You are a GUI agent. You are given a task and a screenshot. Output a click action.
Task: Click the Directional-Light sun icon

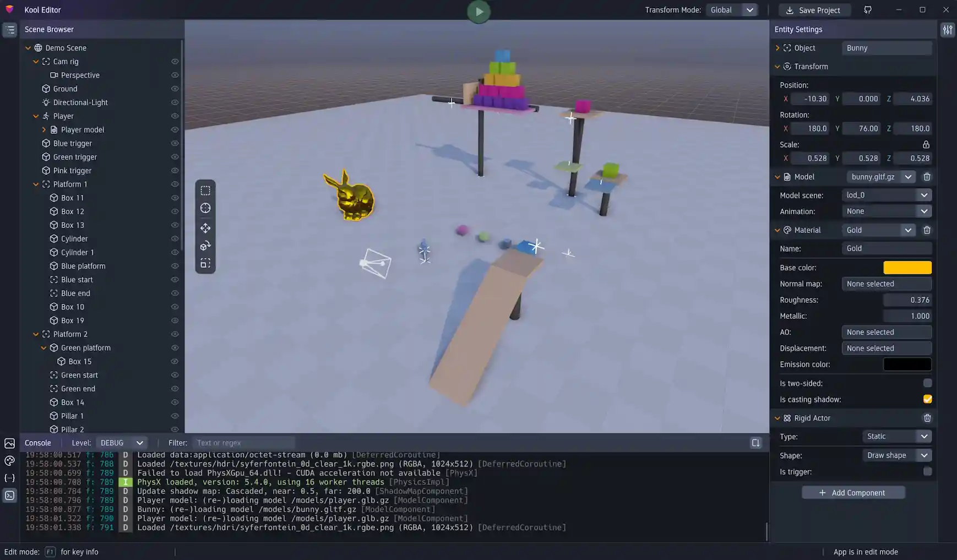pyautogui.click(x=46, y=102)
